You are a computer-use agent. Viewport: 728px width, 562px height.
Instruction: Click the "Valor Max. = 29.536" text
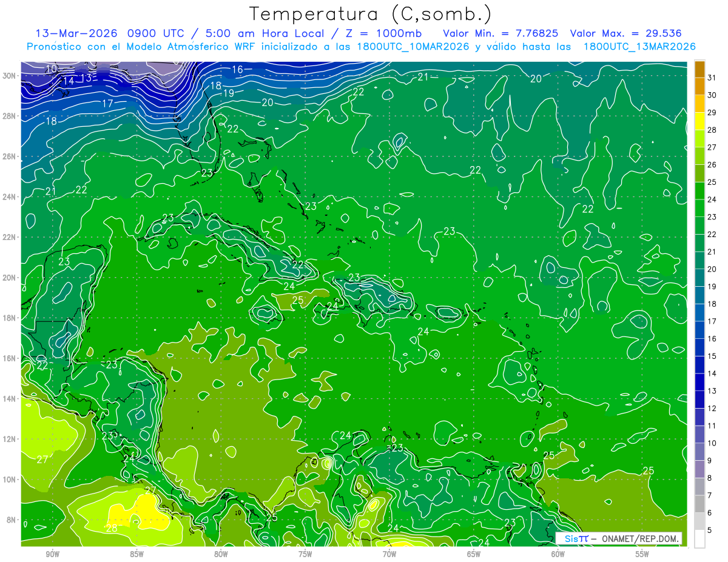[626, 33]
